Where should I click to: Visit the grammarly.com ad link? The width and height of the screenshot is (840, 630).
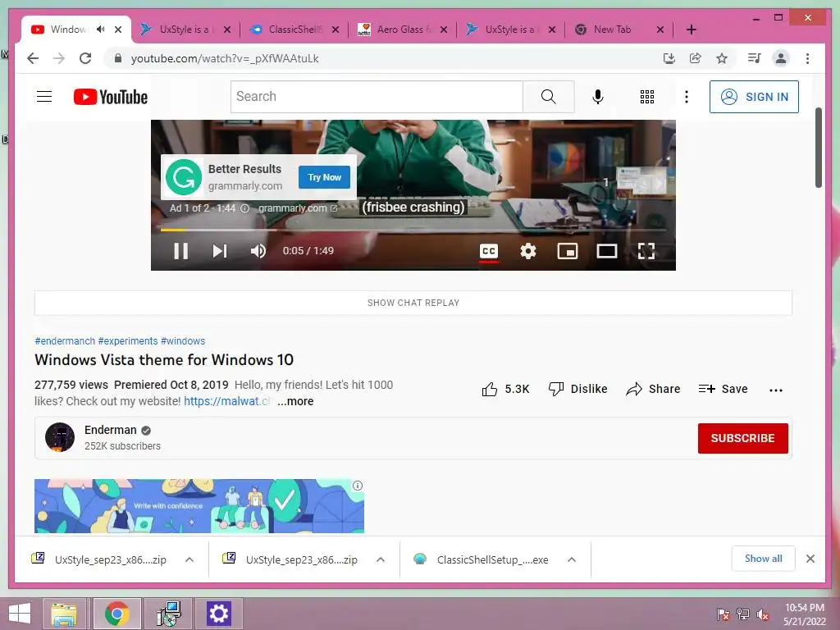pyautogui.click(x=298, y=208)
